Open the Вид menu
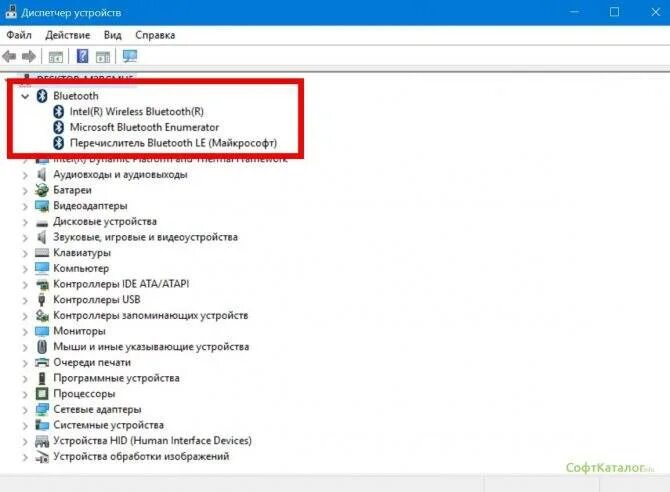The height and width of the screenshot is (492, 670). [112, 35]
